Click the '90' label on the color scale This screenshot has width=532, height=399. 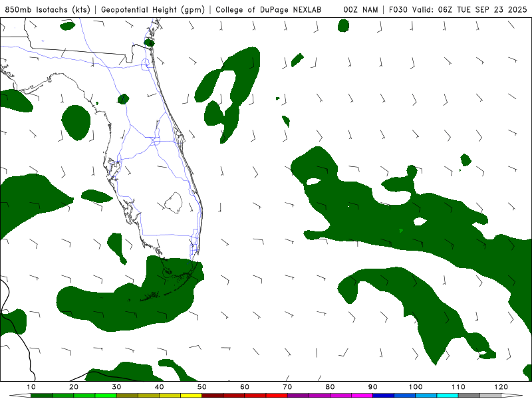(373, 387)
